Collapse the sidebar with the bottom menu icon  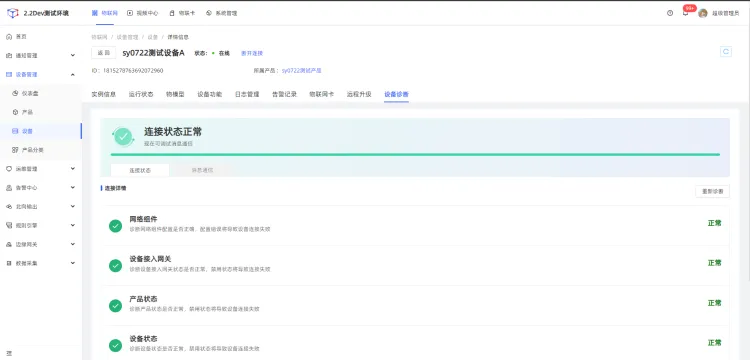click(9, 354)
